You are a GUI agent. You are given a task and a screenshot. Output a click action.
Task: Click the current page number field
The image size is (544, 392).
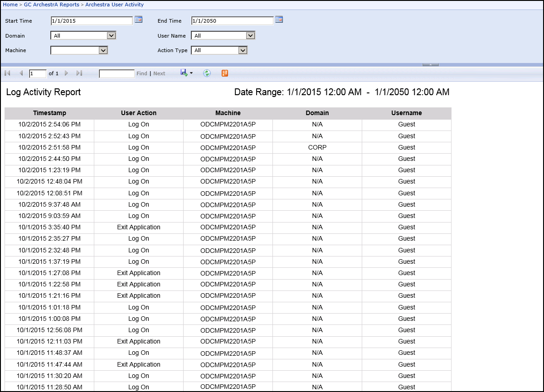click(x=38, y=73)
